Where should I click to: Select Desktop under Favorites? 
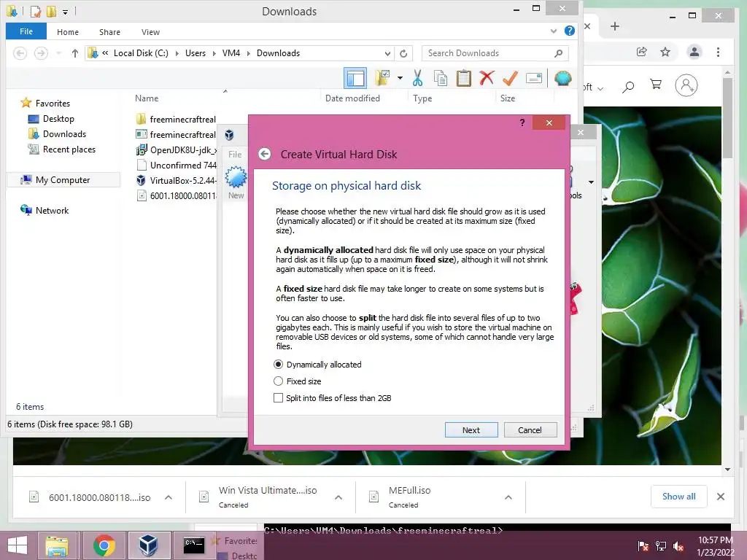[x=58, y=119]
